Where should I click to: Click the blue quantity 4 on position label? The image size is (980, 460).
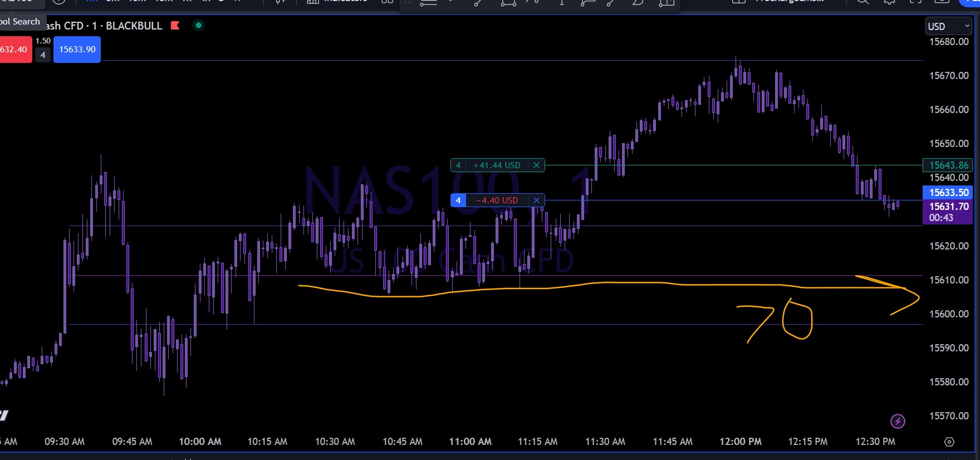point(458,200)
